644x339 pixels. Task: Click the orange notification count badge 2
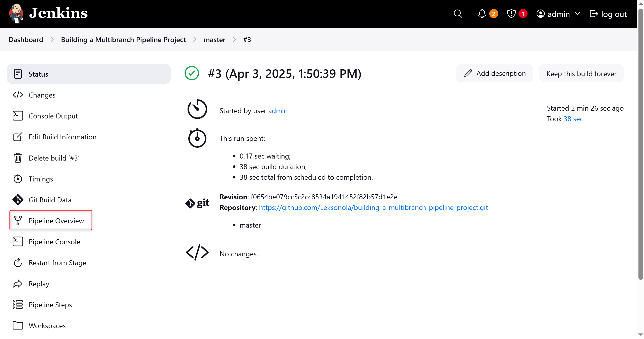494,14
